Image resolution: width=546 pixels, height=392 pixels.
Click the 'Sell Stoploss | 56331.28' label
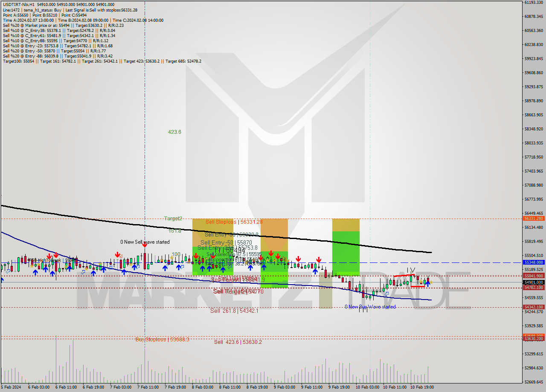[234, 222]
